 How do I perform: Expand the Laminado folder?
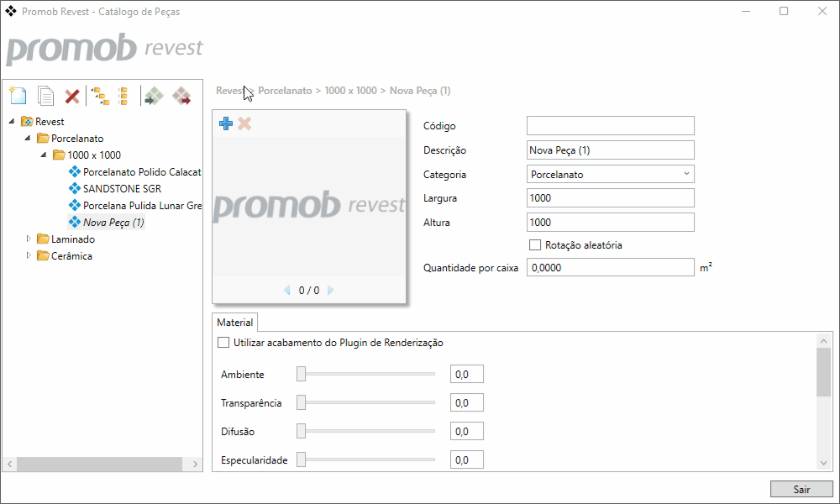click(x=29, y=239)
